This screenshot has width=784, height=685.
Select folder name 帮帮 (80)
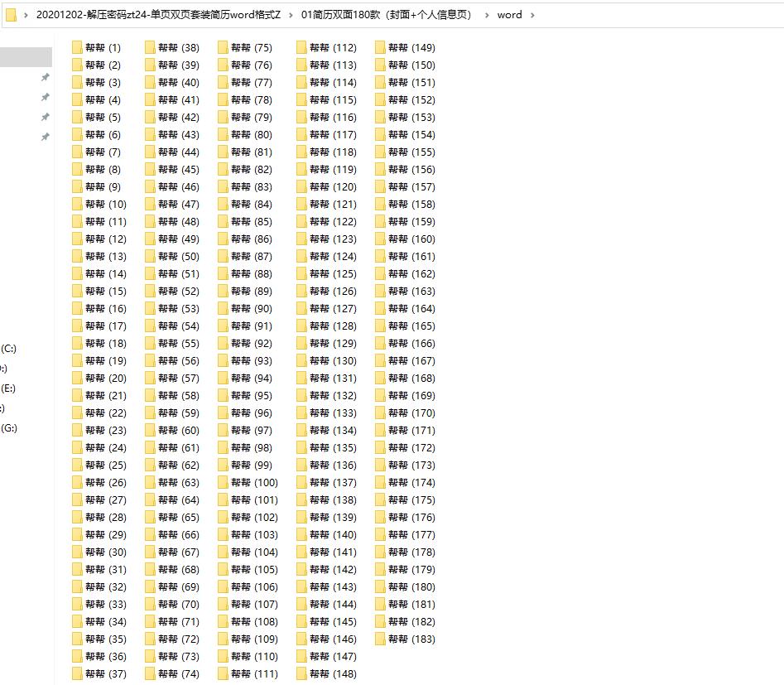coord(252,135)
